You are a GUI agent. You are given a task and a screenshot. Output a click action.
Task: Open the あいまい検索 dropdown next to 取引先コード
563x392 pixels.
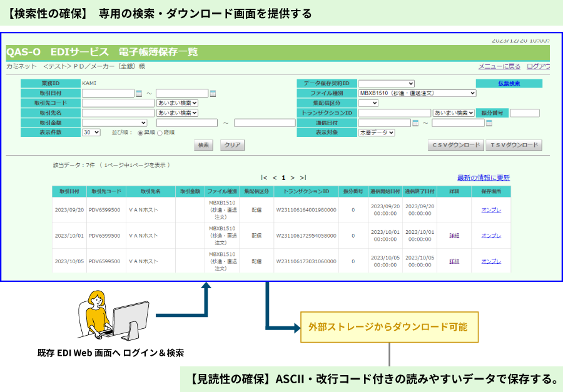tap(177, 103)
